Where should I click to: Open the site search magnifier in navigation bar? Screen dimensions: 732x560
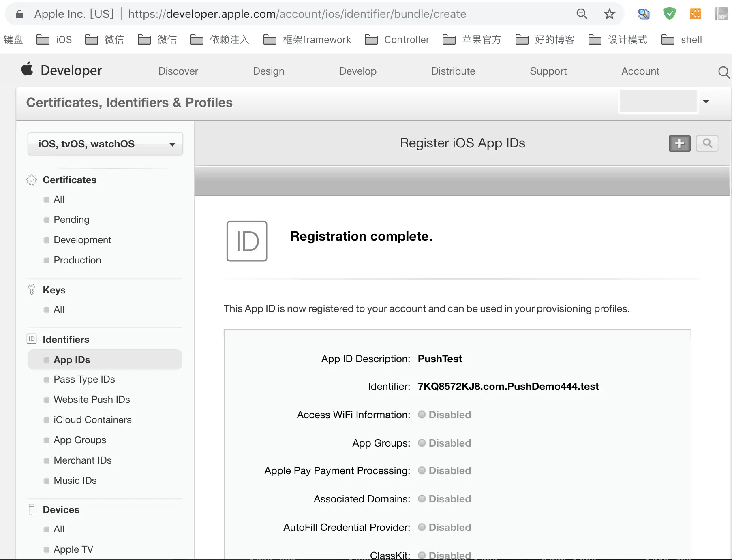tap(724, 72)
